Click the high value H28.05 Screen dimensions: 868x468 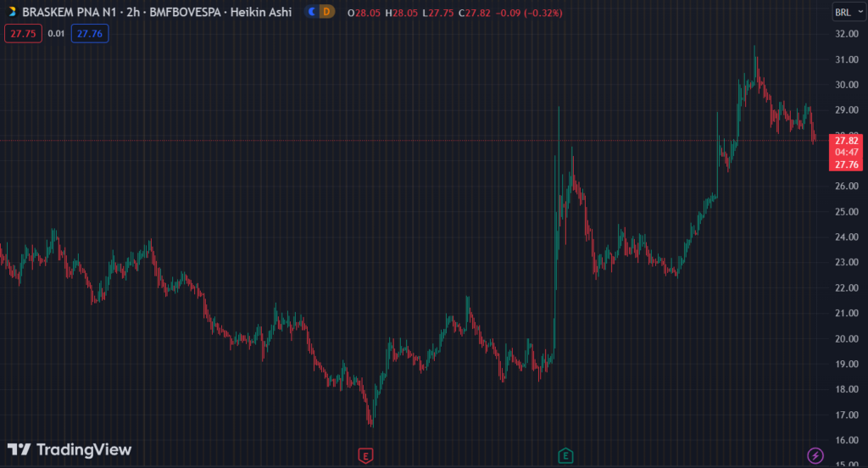(x=401, y=13)
